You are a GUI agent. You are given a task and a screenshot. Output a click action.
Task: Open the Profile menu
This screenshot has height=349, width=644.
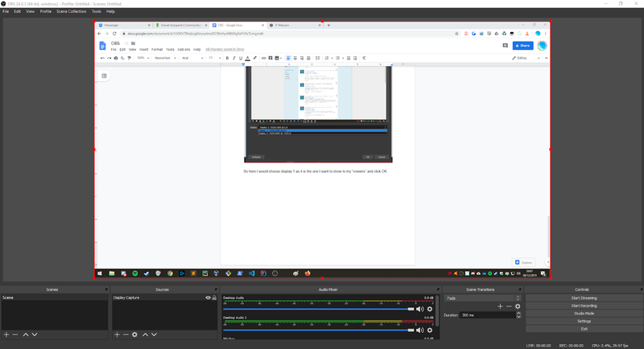coord(47,11)
